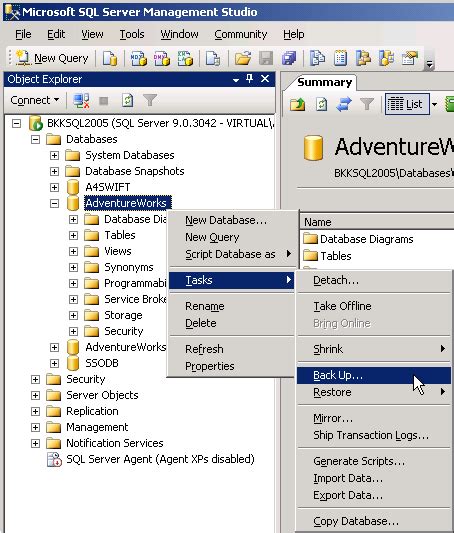Screen dimensions: 454x533
Task: Click the Template Explorer toolbar icon
Action: click(386, 58)
